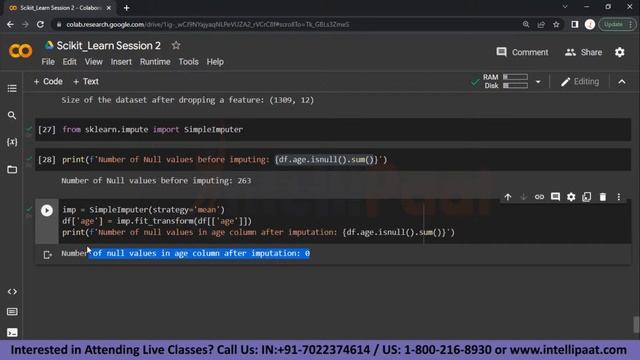Click 'Size of the dataset' output text

pos(187,100)
